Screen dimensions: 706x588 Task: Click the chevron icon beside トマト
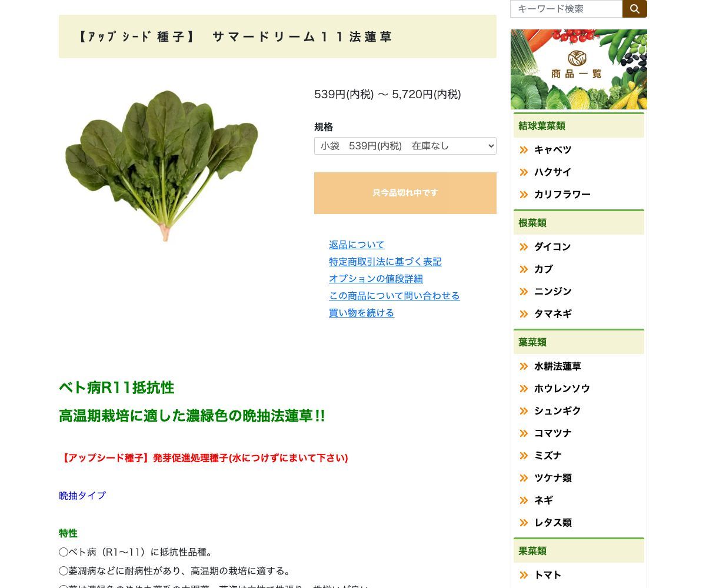pos(523,575)
